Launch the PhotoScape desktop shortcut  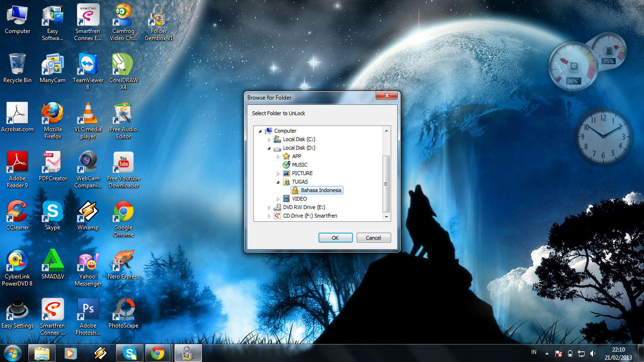point(124,314)
